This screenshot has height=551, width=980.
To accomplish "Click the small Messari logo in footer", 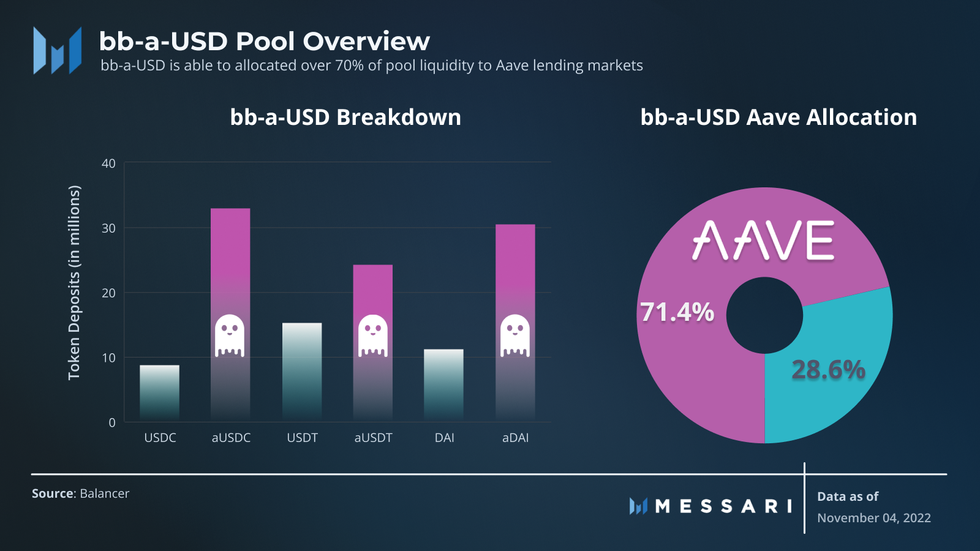I will point(638,506).
